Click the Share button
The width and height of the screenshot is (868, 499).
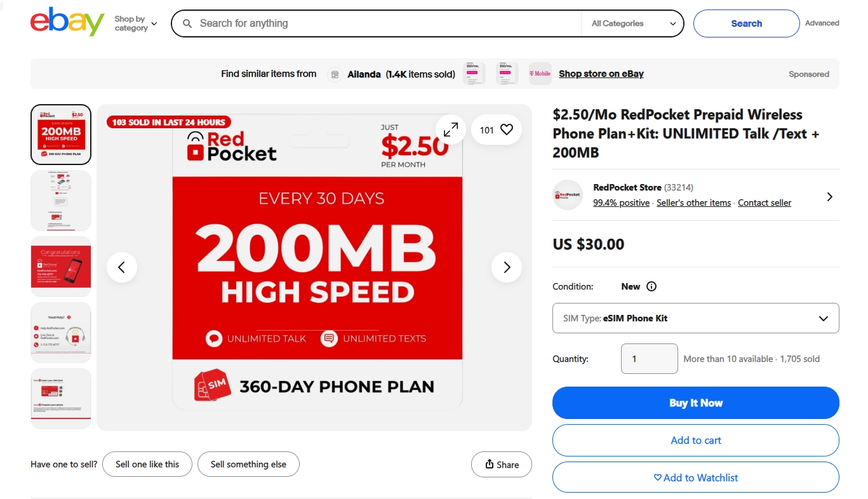pos(501,464)
